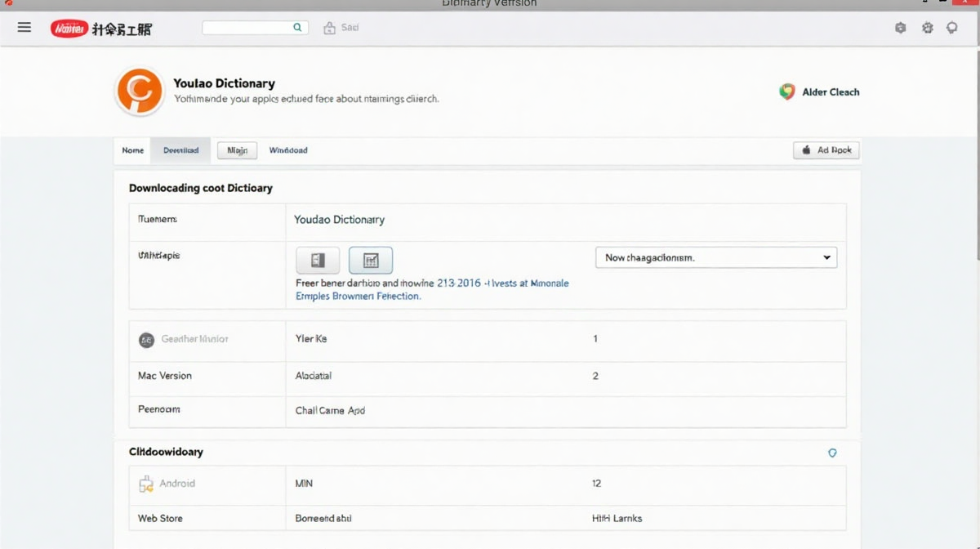Click the Android icon in table
The image size is (980, 549).
click(146, 484)
